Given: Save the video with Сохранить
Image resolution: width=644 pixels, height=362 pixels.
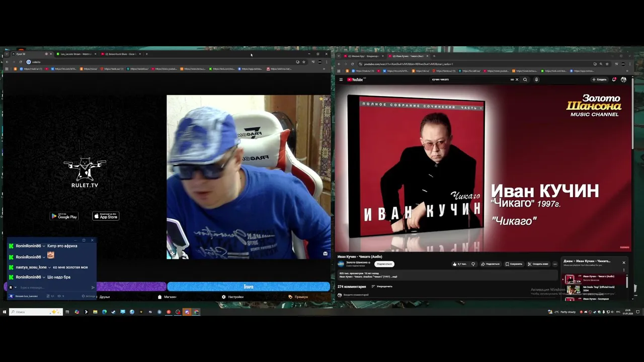Looking at the screenshot, I should [513, 264].
